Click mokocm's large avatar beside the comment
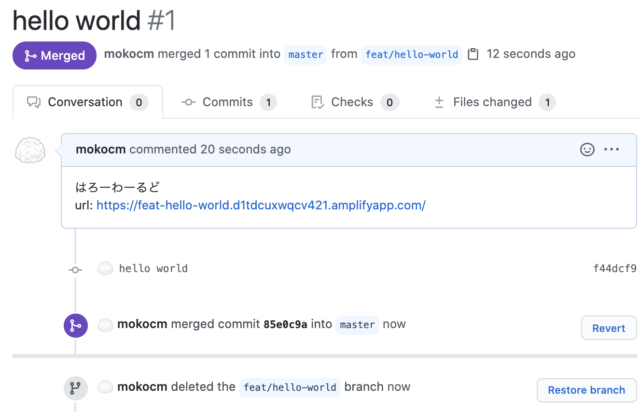The width and height of the screenshot is (640, 412). pyautogui.click(x=30, y=150)
